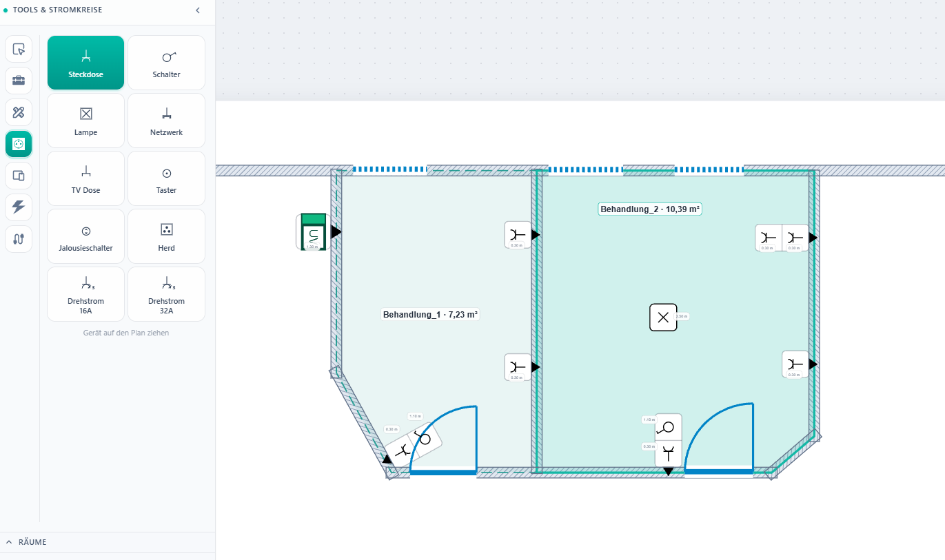Click the Behandlung_2 · 10,39 m² room label
This screenshot has height=560, width=945.
pyautogui.click(x=650, y=209)
